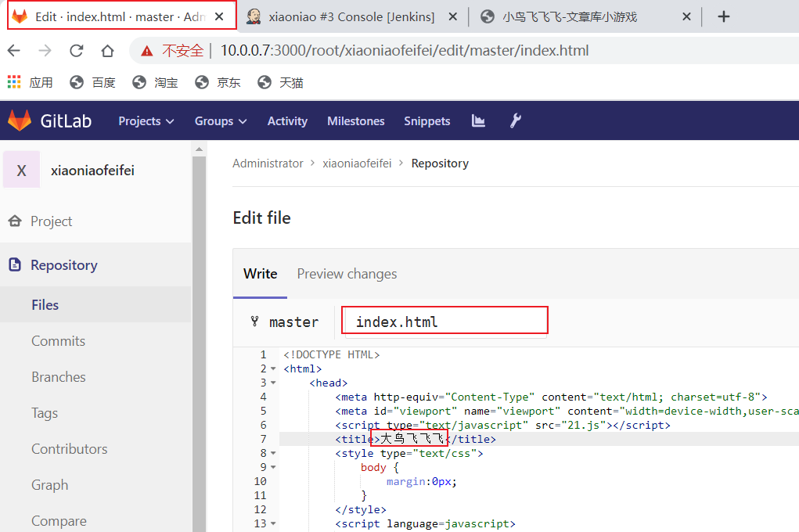The width and height of the screenshot is (799, 532).
Task: Click the GitLab fox logo
Action: point(20,120)
